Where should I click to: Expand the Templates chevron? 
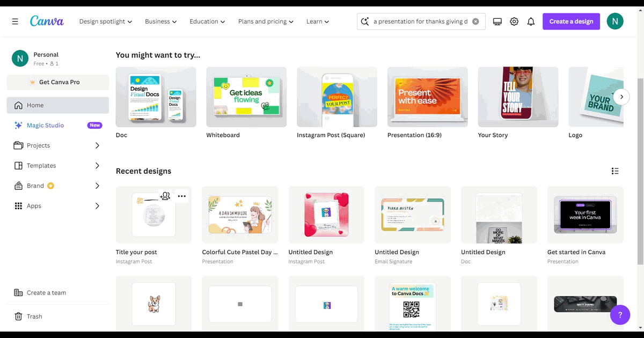click(x=97, y=166)
